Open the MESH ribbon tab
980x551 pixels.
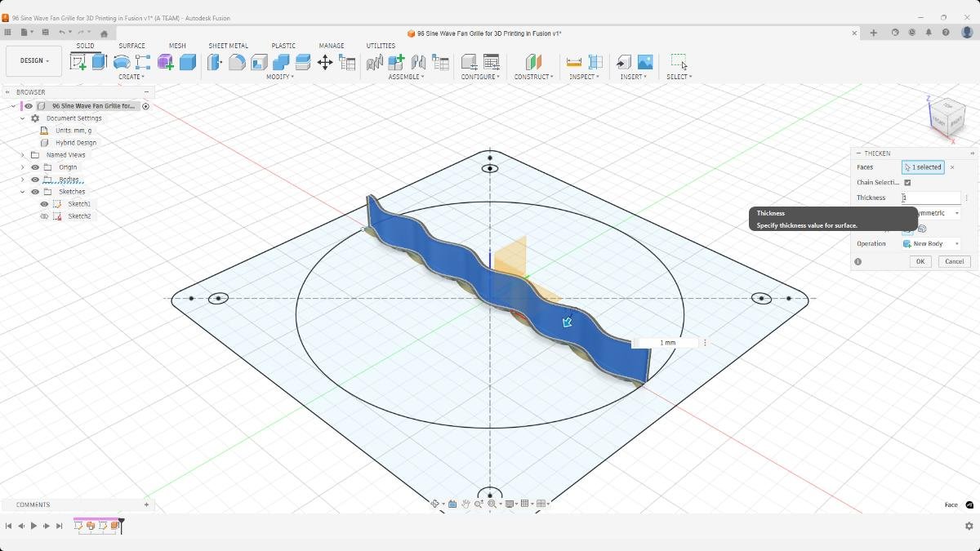[x=177, y=46]
